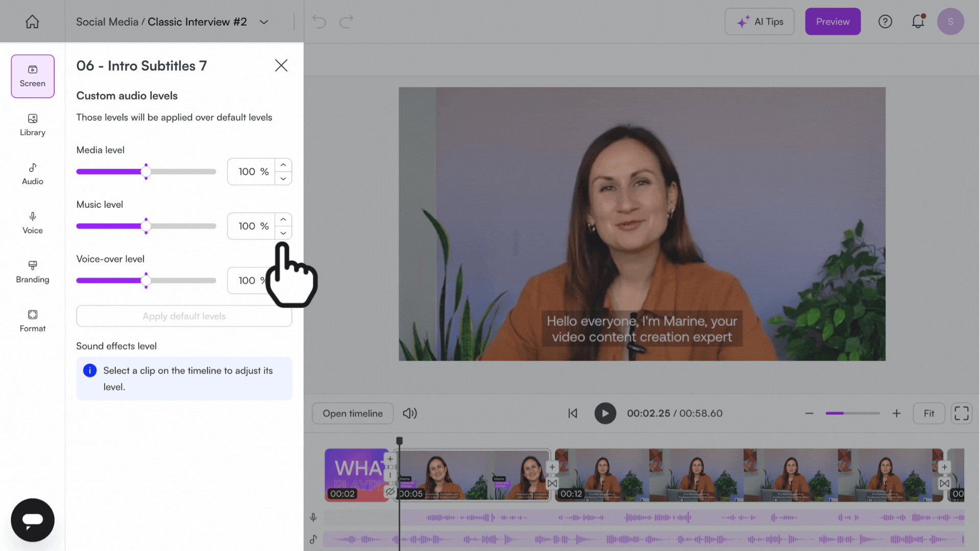Toggle hidden-eye icon on intro clip
The image size is (980, 551).
[x=390, y=492]
